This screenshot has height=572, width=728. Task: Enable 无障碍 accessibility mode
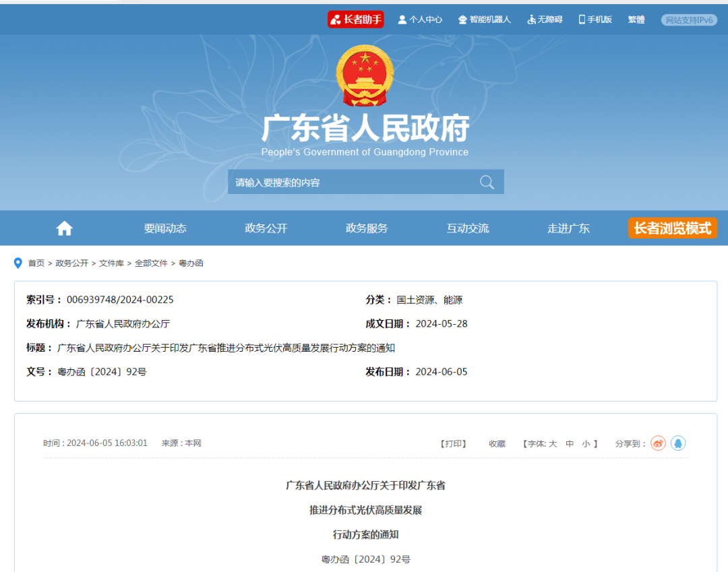point(545,20)
